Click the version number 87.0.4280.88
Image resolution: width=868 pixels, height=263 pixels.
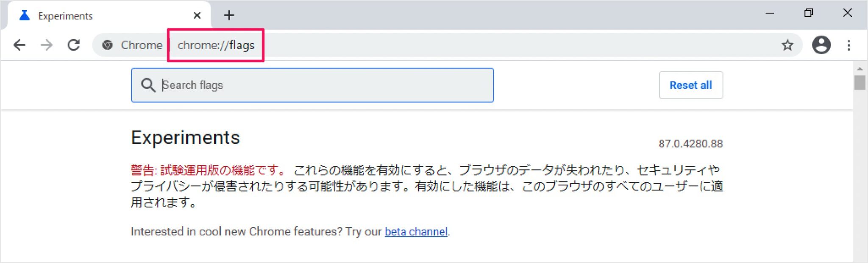[690, 144]
